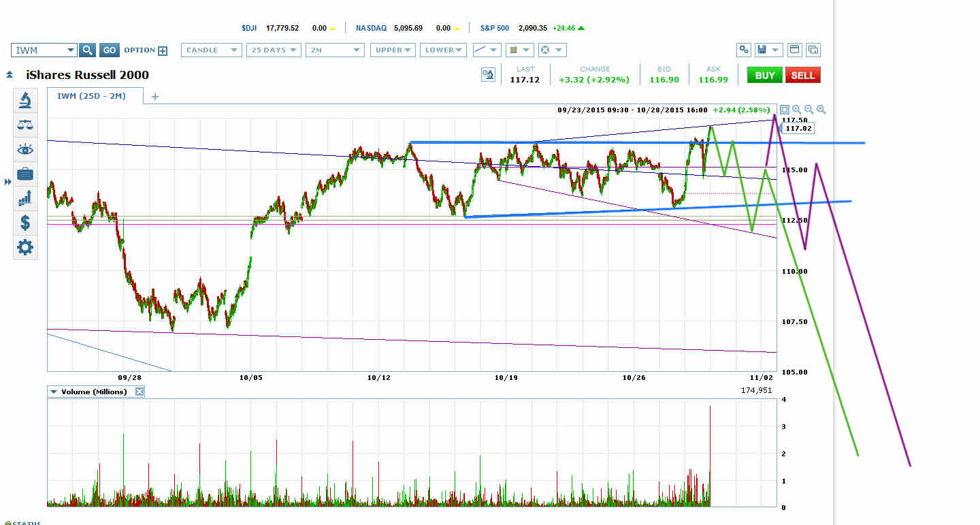The height and width of the screenshot is (525, 980).
Task: Add a new chart tab
Action: coord(155,97)
